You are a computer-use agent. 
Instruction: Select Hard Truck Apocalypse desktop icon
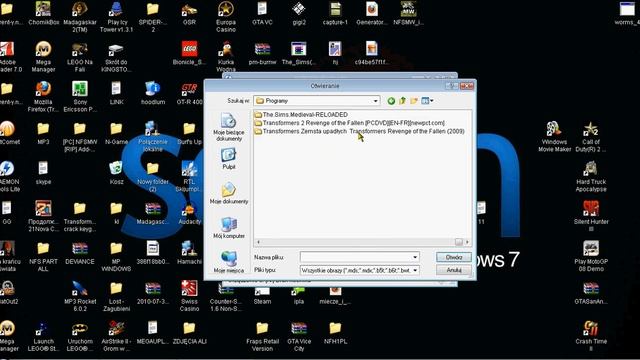[591, 177]
